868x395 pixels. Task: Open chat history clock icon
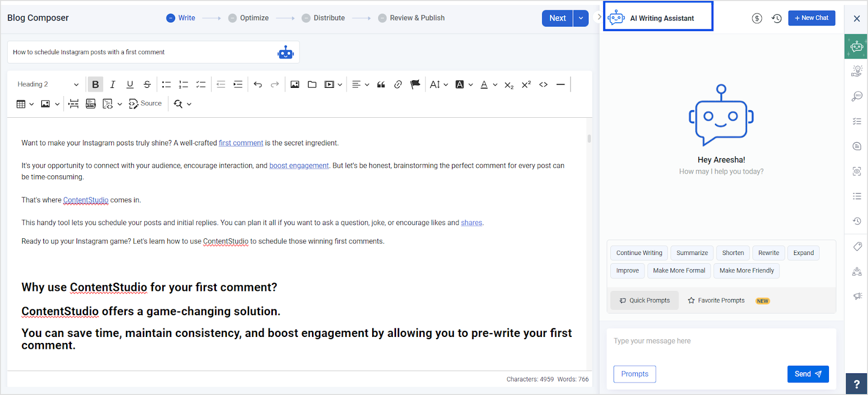pyautogui.click(x=777, y=18)
